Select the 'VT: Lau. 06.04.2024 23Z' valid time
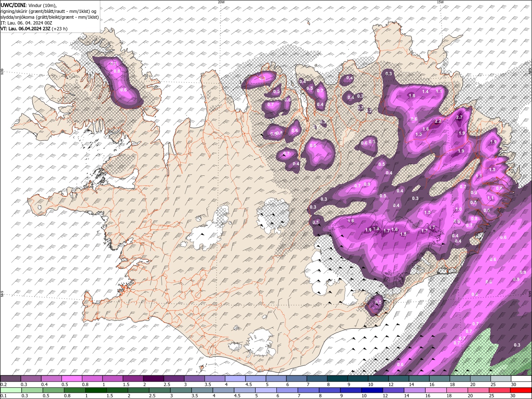The height and width of the screenshot is (399, 532). 25,29
